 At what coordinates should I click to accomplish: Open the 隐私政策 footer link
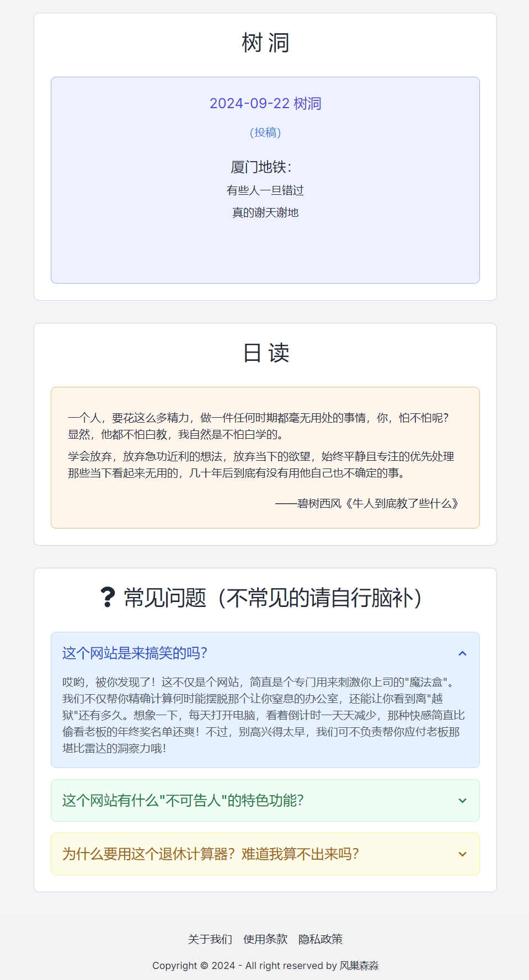(320, 939)
